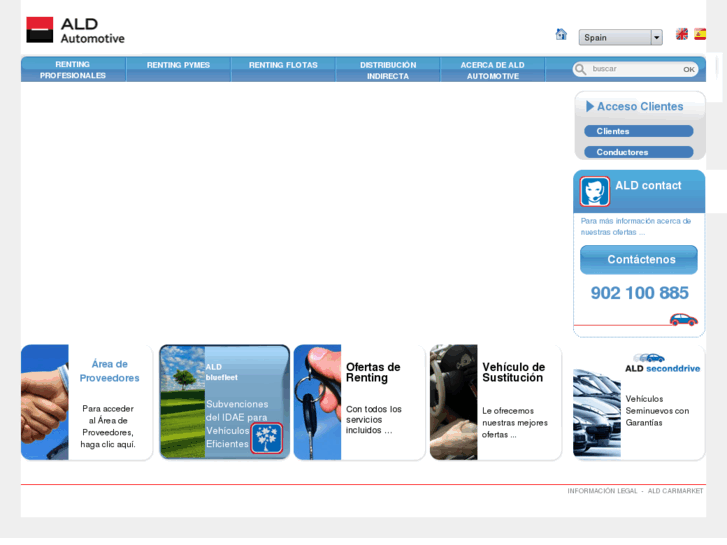Click the parked cars image of seconddrive
The width and height of the screenshot is (727, 545).
(597, 413)
